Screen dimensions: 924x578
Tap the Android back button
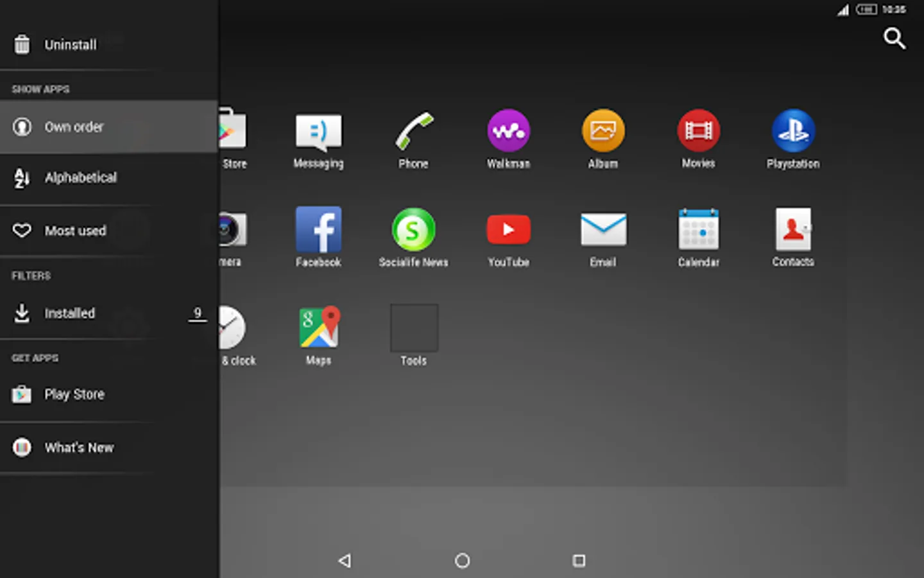tap(345, 561)
